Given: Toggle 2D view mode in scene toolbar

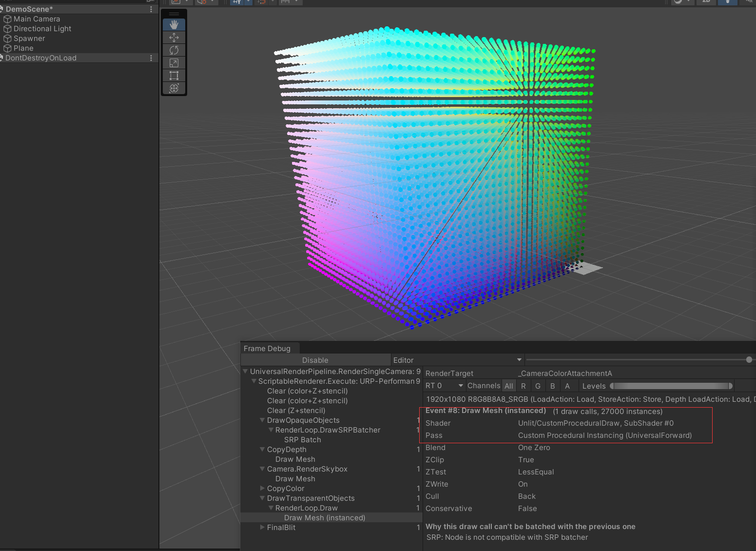Looking at the screenshot, I should click(x=706, y=2).
